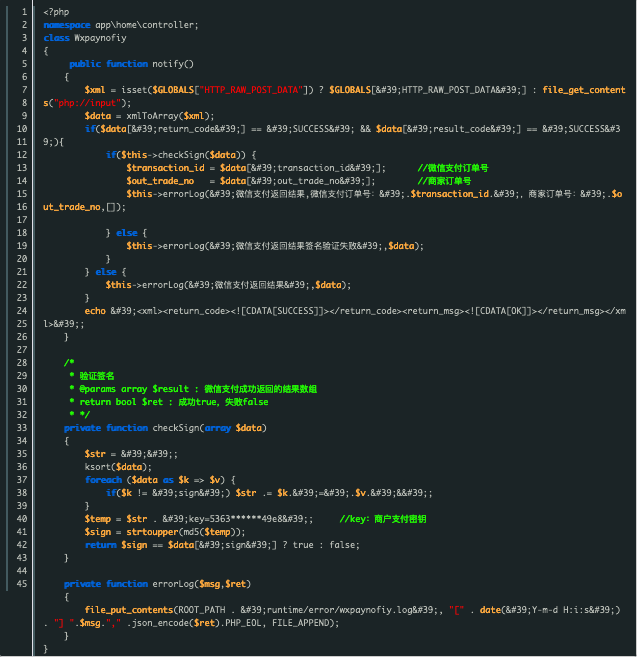The image size is (638, 657).
Task: Click line number 33 in the gutter
Action: pos(22,428)
